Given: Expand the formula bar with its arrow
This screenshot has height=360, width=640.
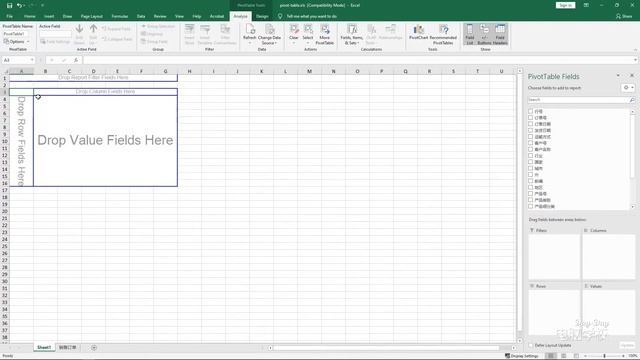Looking at the screenshot, I should click(x=636, y=60).
